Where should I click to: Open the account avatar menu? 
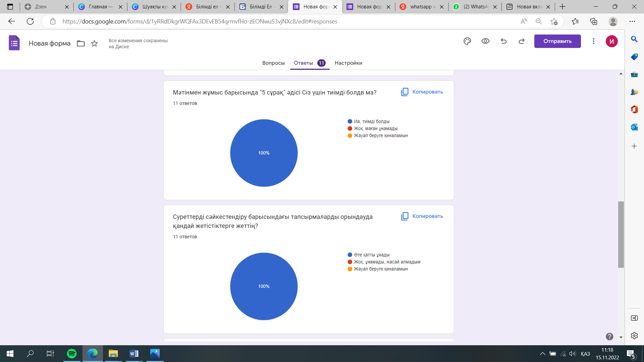[x=611, y=41]
